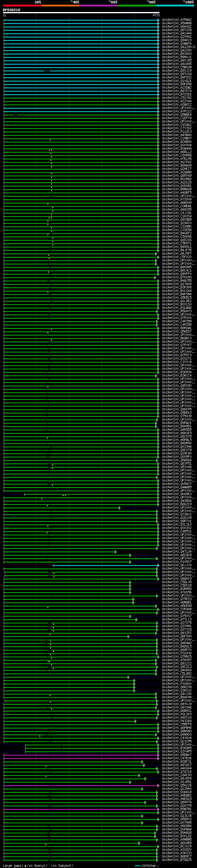The image size is (197, 868).
Task: Open hit UniRef100_A7PN42
Action: point(177,20)
